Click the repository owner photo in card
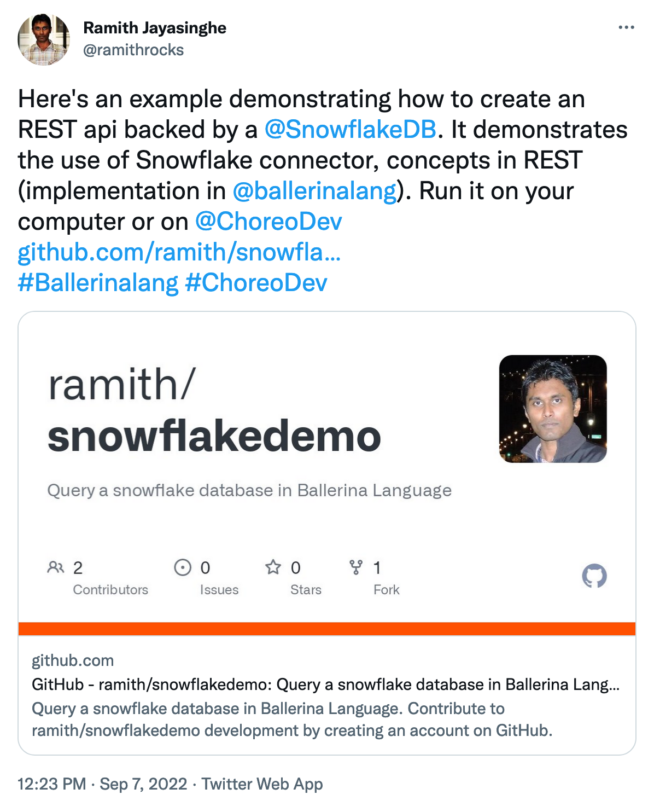 pyautogui.click(x=553, y=409)
